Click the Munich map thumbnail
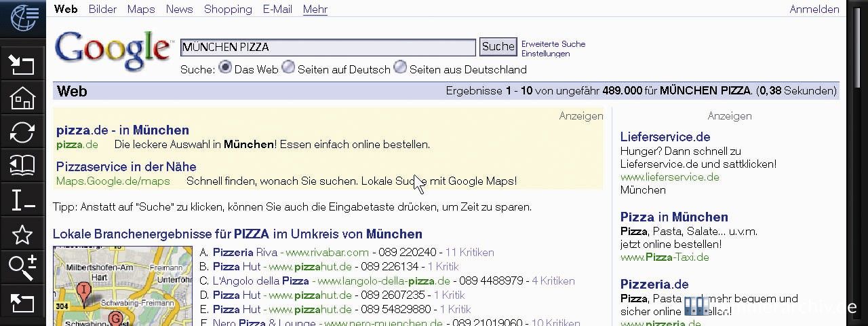This screenshot has width=868, height=326. [x=123, y=286]
